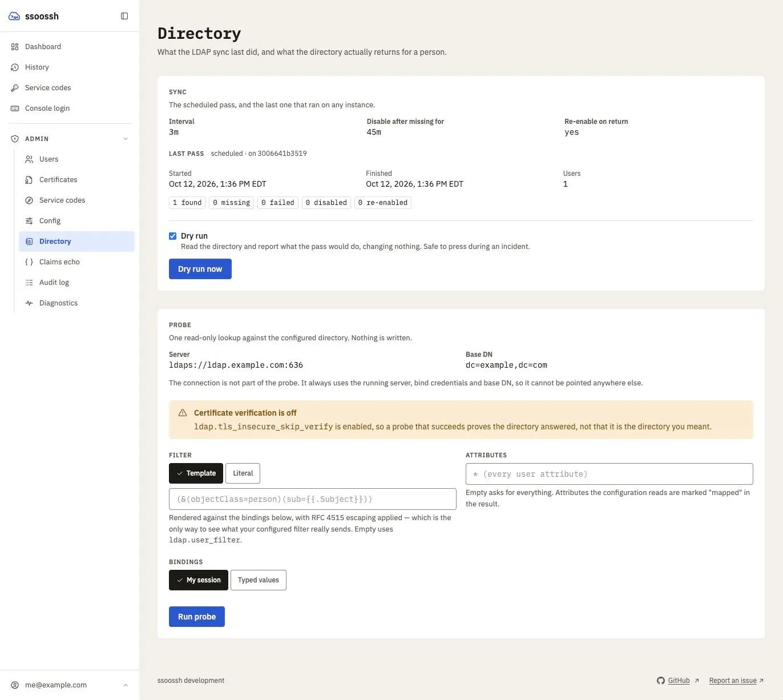Viewport: 783px width, 700px height.
Task: Click the Users people icon
Action: (29, 159)
